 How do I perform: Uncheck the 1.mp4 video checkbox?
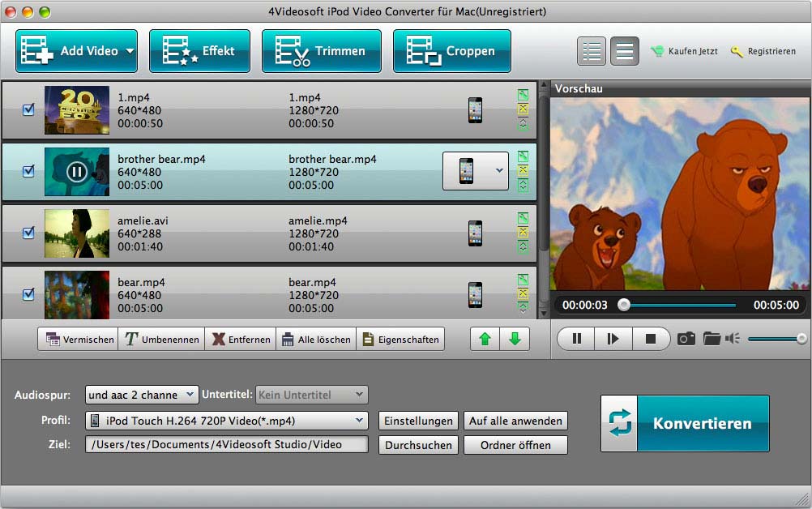28,109
